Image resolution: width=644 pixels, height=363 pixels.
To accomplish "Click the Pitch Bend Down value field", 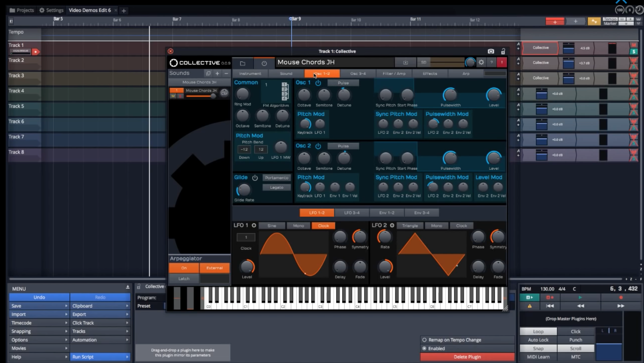I will pos(244,149).
